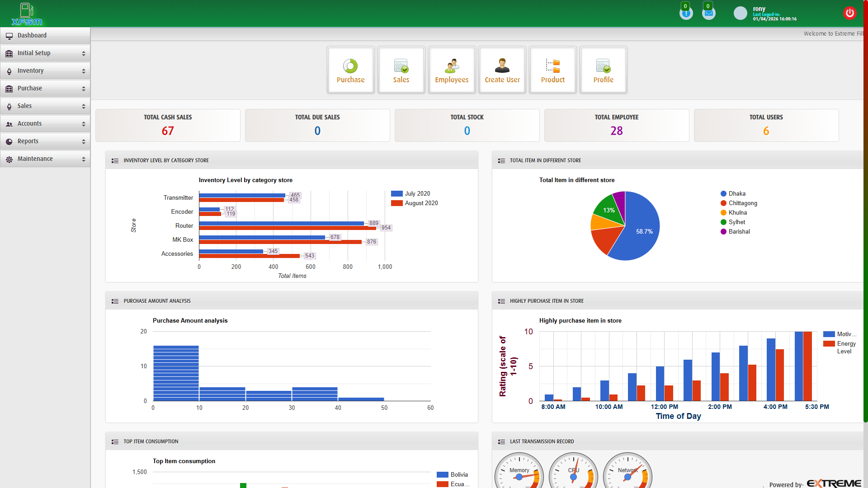Select Dashboard in the sidebar
The width and height of the screenshot is (868, 488).
click(x=45, y=35)
